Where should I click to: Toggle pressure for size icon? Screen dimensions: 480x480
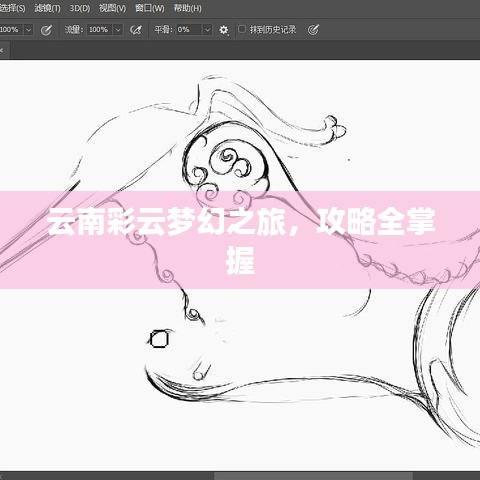313,30
